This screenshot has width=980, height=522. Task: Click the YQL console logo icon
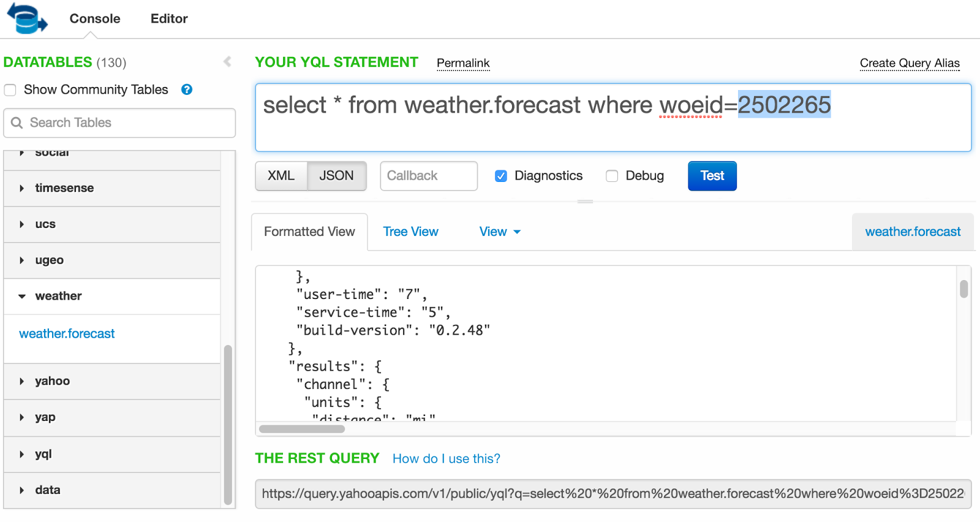tap(26, 18)
